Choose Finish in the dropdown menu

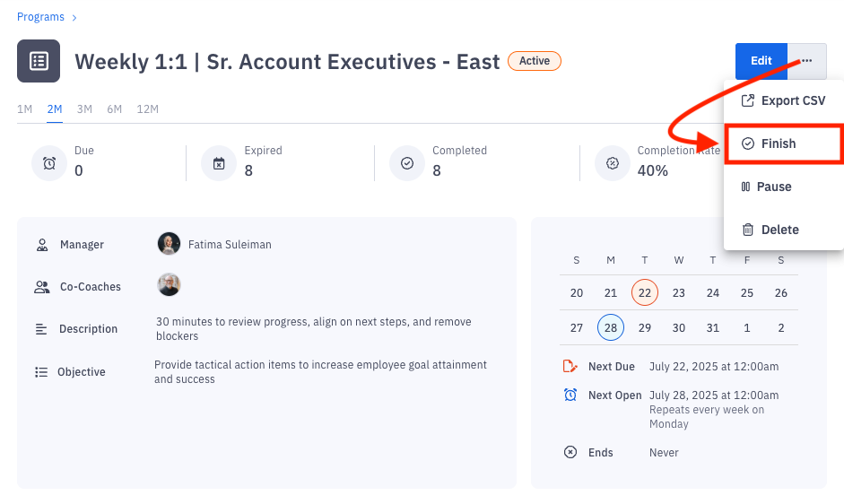point(778,143)
